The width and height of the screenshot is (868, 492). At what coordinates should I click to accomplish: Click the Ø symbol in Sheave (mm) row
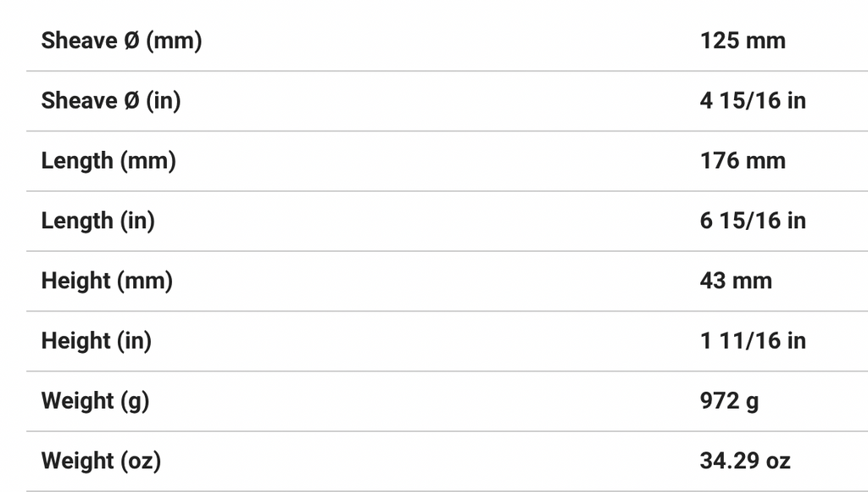[x=131, y=41]
